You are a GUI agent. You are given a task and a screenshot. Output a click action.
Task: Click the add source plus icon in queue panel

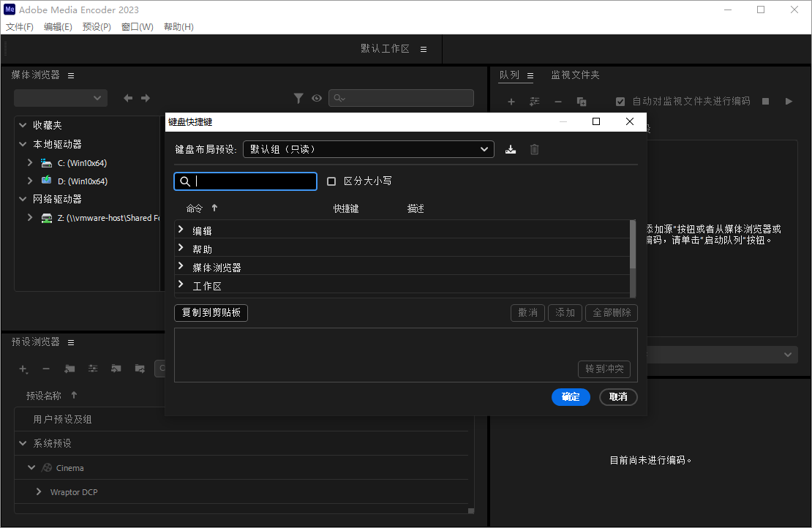click(511, 102)
